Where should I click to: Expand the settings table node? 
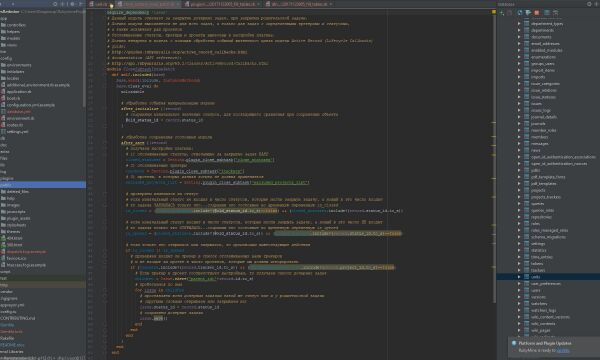pos(519,243)
